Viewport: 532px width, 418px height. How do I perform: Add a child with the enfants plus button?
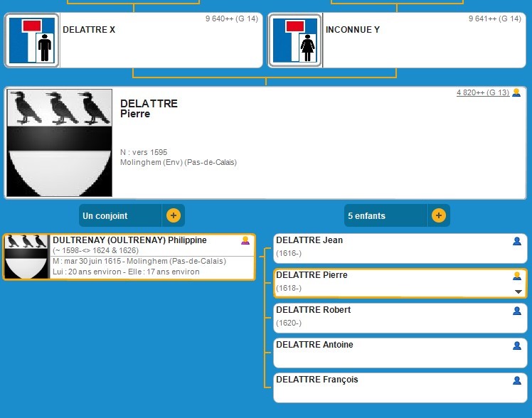coord(438,215)
